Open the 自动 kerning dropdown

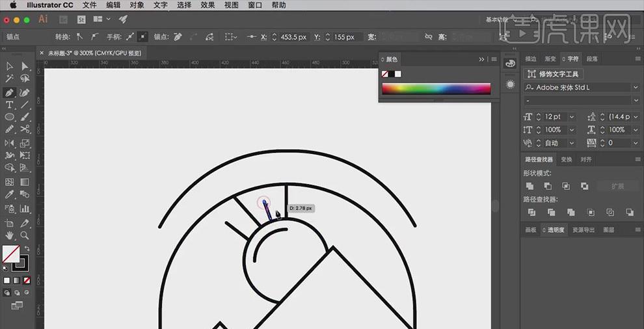(572, 143)
